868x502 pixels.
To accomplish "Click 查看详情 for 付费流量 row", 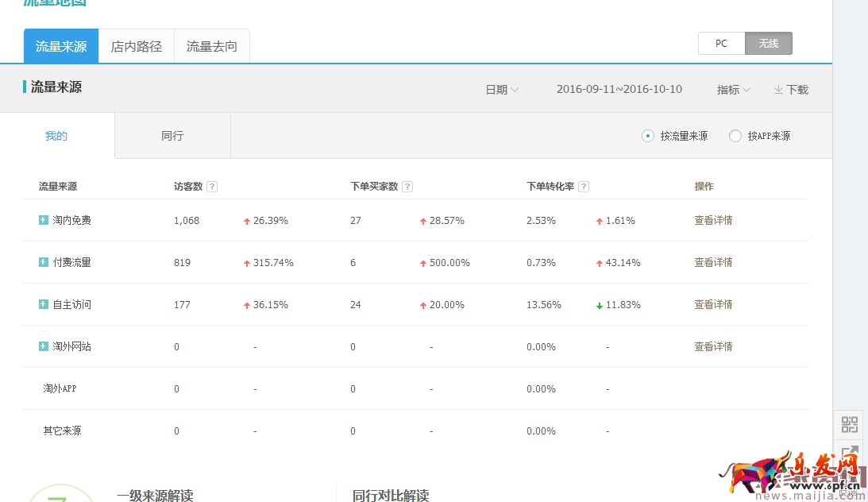I will pos(713,262).
